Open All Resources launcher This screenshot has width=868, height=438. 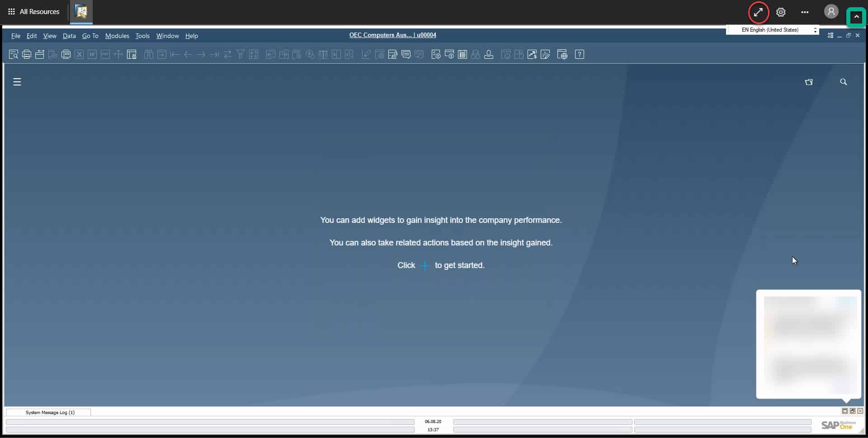click(34, 12)
